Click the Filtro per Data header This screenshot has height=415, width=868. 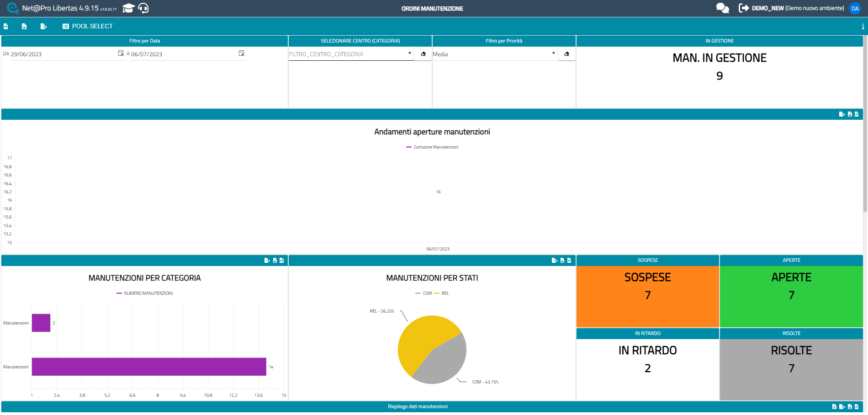[144, 41]
